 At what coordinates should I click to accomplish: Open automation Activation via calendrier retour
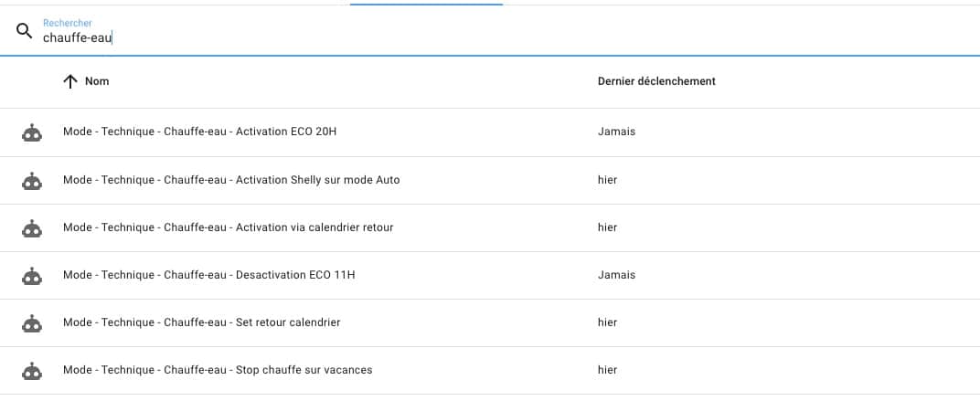click(229, 227)
